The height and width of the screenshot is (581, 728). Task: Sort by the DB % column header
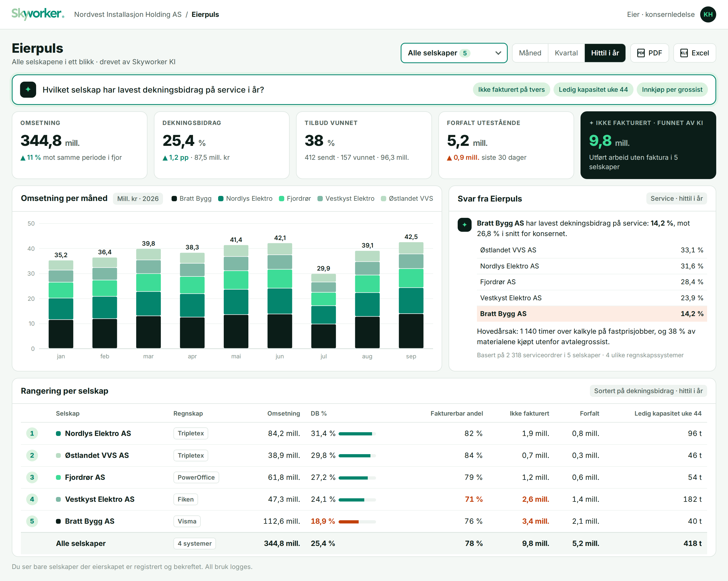(318, 413)
